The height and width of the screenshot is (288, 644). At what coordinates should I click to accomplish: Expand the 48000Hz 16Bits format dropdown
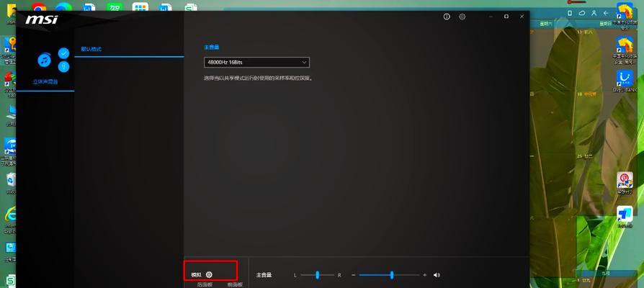pyautogui.click(x=256, y=63)
